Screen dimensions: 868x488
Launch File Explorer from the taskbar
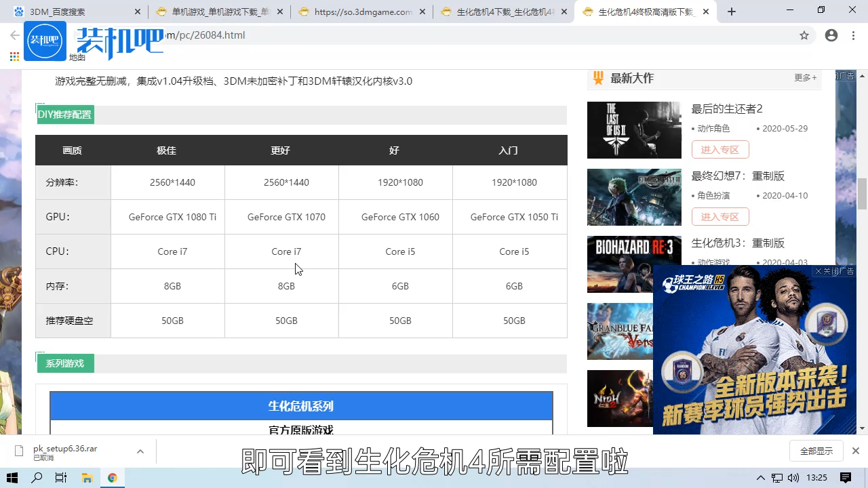tap(87, 478)
